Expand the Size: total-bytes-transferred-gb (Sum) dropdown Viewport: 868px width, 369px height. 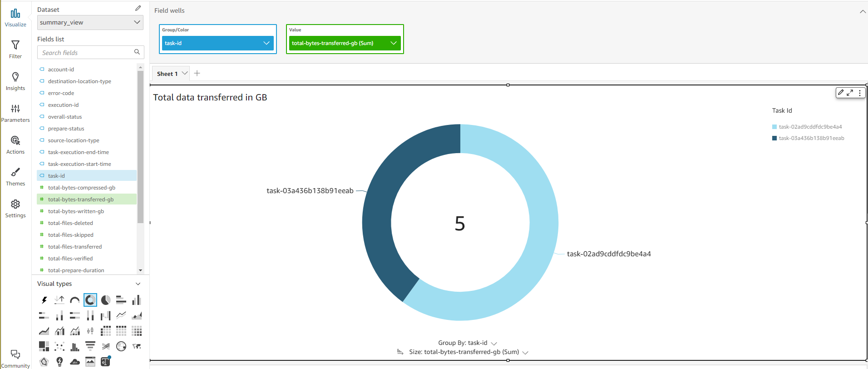[525, 352]
